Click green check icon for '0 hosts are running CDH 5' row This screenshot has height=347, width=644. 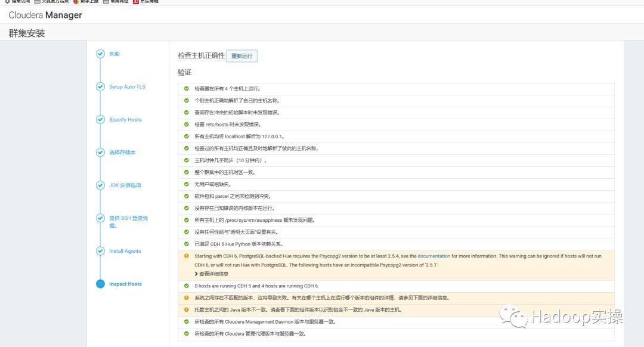click(187, 286)
